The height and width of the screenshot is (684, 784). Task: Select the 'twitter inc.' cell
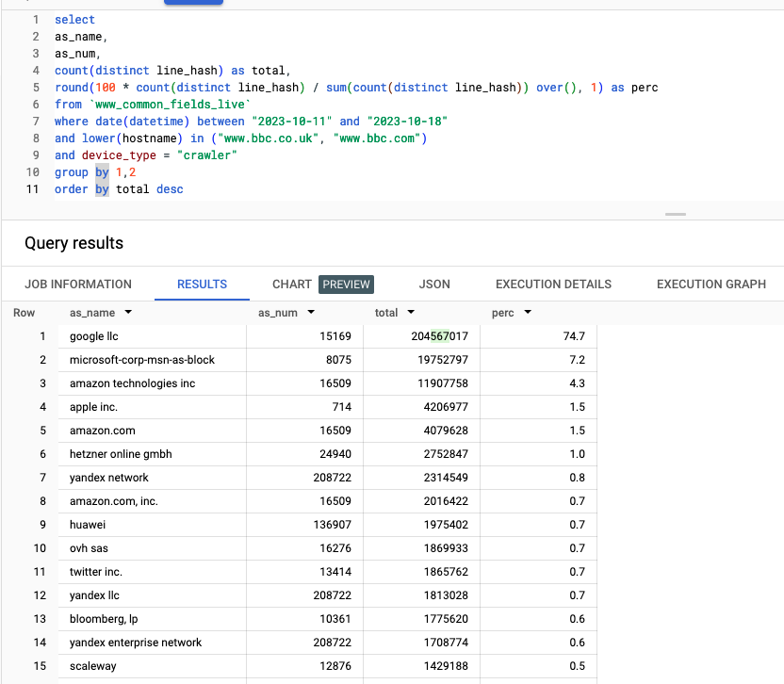pos(152,571)
